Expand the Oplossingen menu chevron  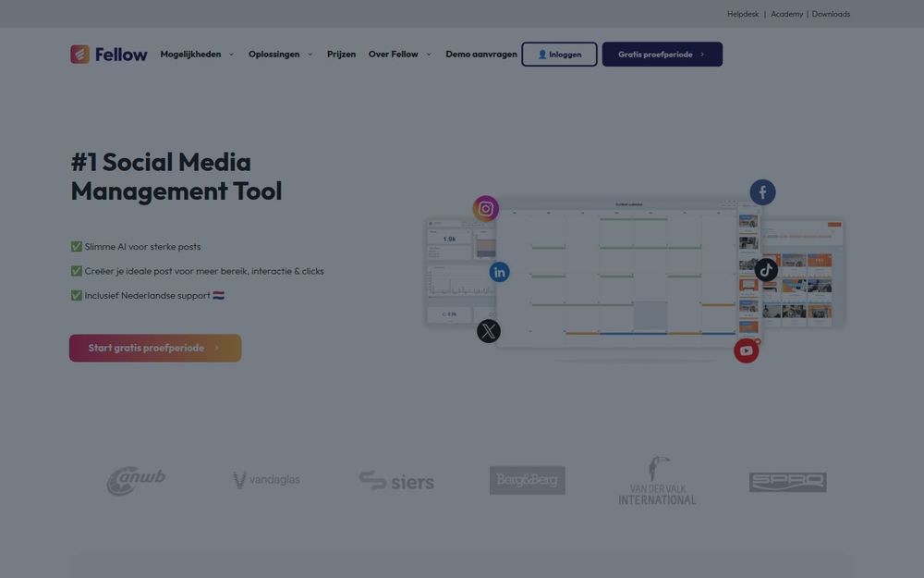pyautogui.click(x=310, y=55)
